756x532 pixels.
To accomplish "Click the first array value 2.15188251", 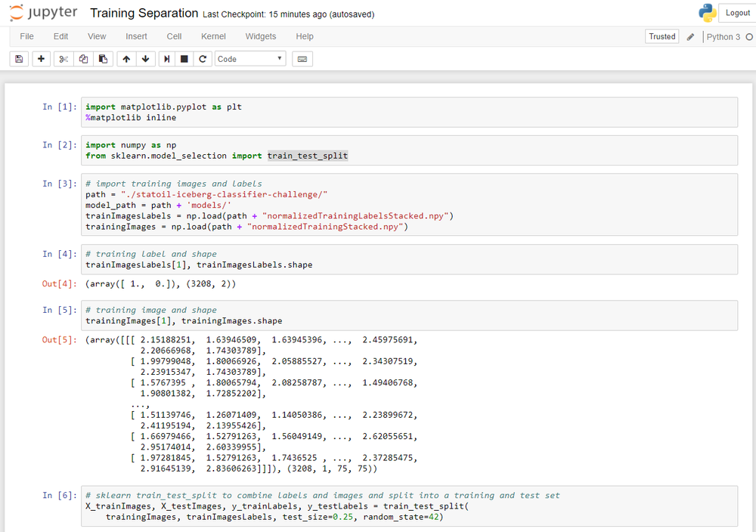I will (166, 340).
